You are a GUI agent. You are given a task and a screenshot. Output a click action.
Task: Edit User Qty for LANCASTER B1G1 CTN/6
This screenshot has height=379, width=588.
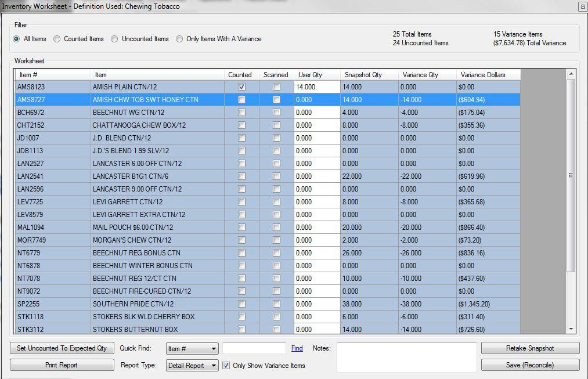coord(318,176)
